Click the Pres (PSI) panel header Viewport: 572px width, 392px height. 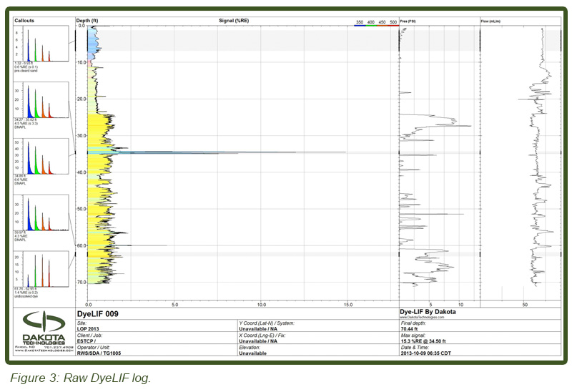coord(409,21)
